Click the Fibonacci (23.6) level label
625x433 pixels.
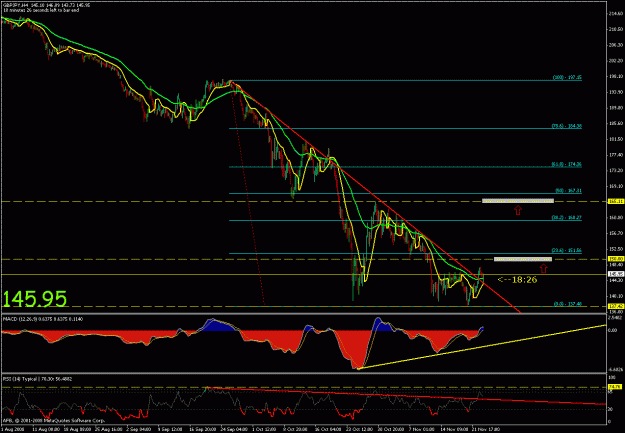566,251
